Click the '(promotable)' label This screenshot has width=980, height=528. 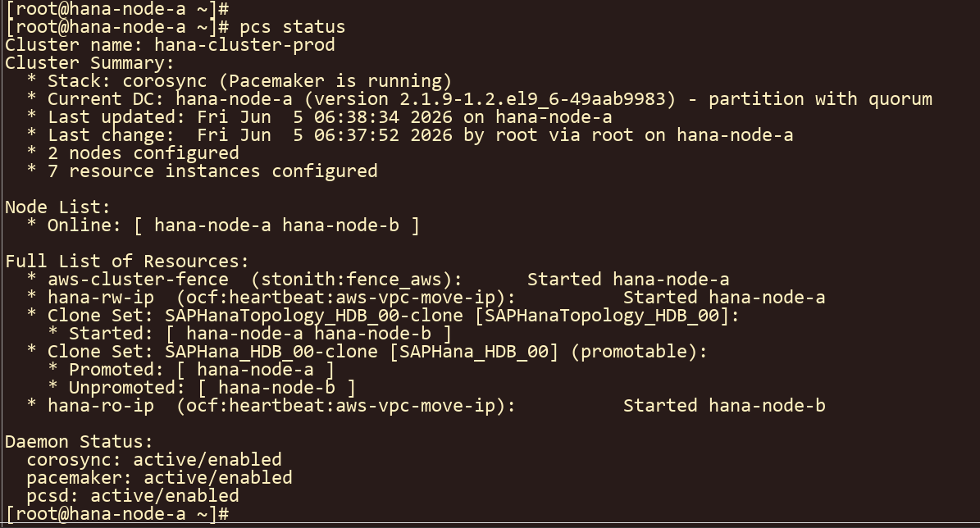(x=639, y=352)
